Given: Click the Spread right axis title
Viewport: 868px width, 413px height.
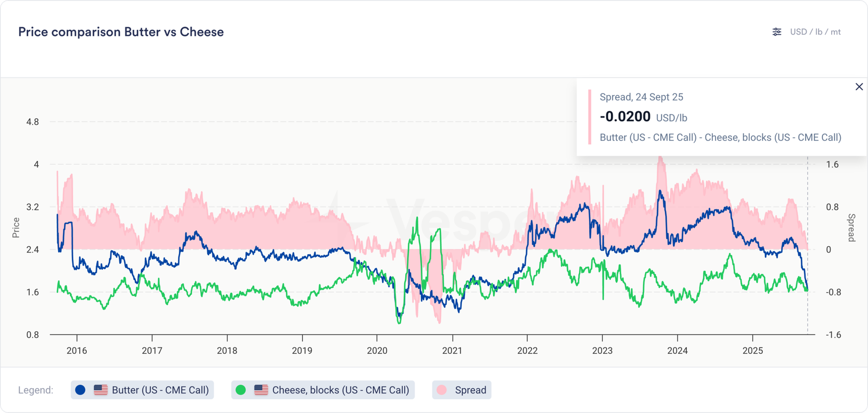Looking at the screenshot, I should coord(851,228).
